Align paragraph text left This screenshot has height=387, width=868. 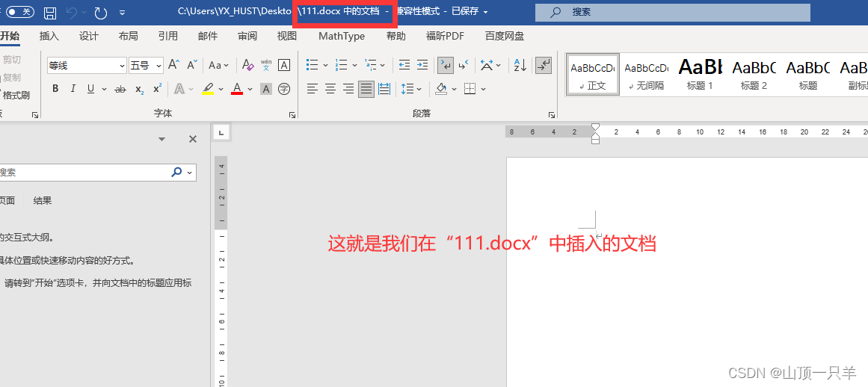point(313,88)
